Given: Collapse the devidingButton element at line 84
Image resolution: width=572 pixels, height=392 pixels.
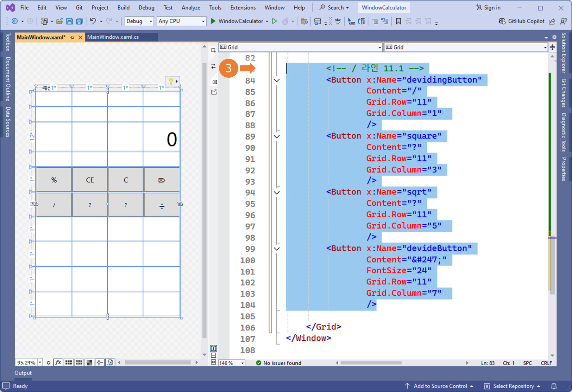Looking at the screenshot, I should 277,81.
